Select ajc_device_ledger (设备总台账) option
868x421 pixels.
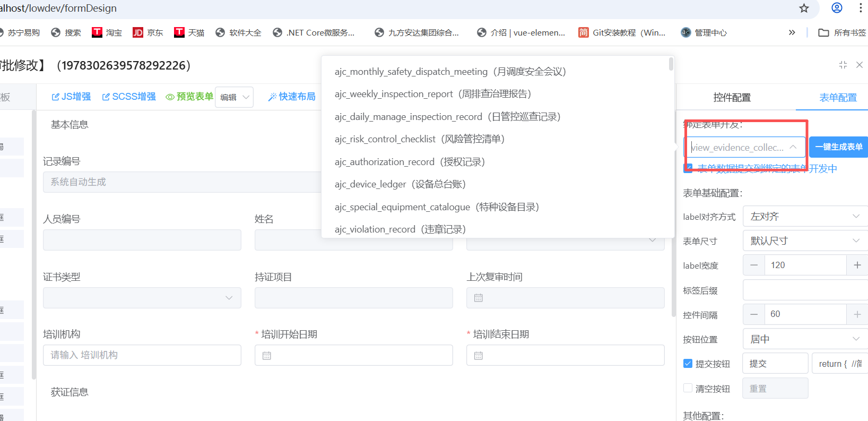point(400,184)
